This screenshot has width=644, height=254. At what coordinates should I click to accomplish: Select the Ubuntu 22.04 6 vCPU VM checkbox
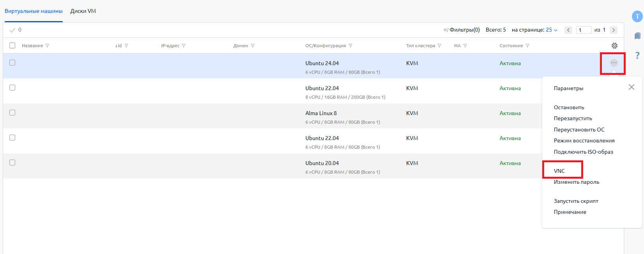12,138
